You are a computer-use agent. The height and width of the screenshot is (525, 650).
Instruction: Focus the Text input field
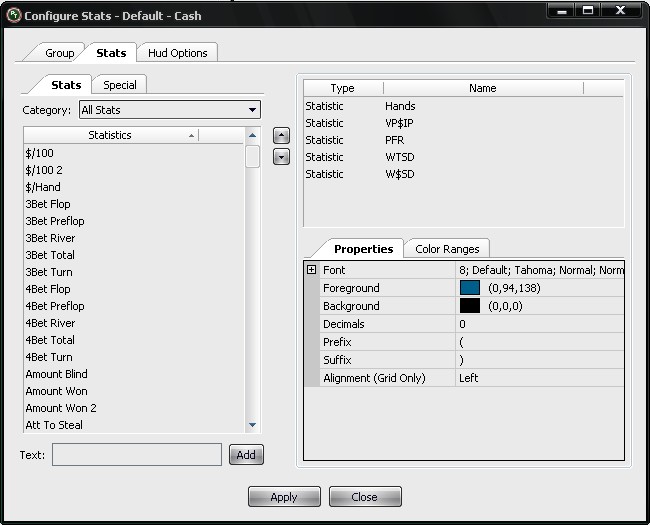pos(137,455)
